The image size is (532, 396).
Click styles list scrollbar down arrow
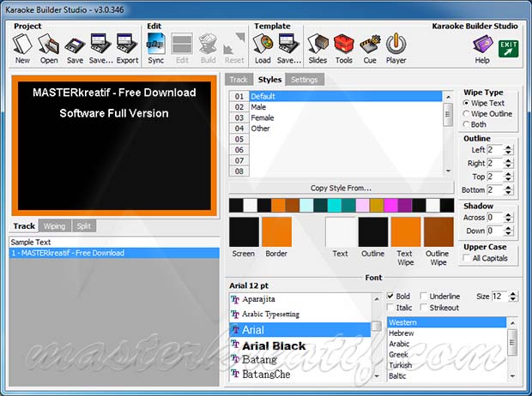(448, 171)
